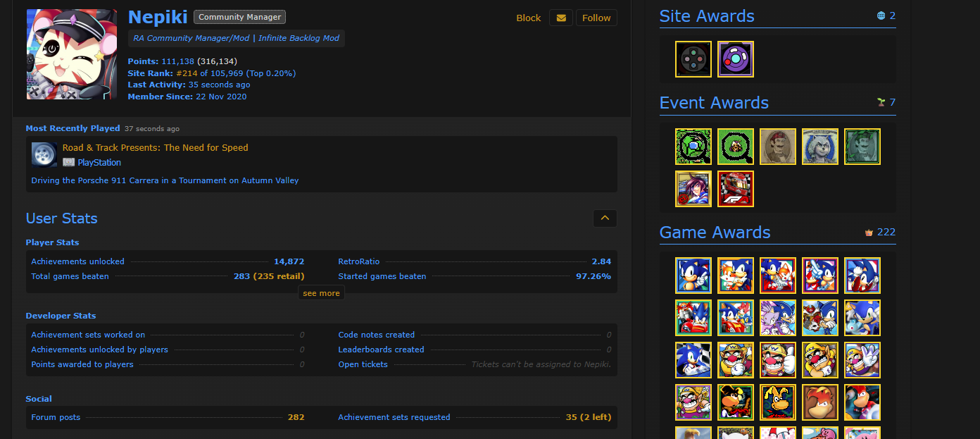
Task: Click the Member Since 22 Nov 2020 text
Action: pos(187,97)
